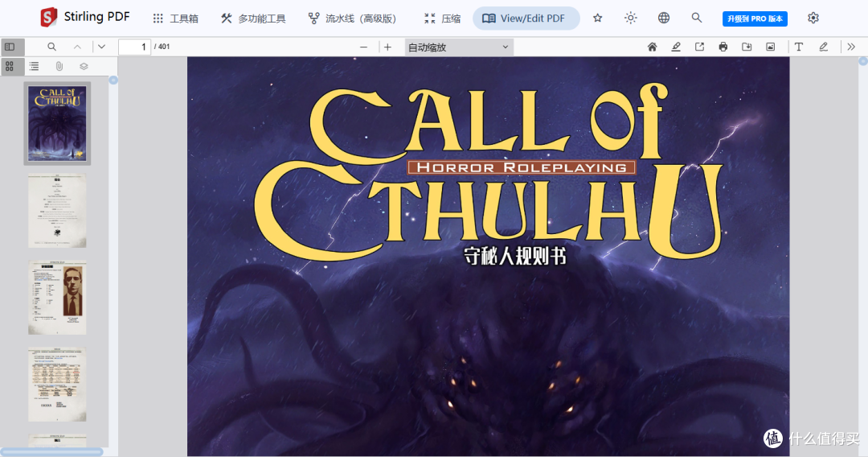868x457 pixels.
Task: Print the document via printer icon
Action: [x=723, y=47]
